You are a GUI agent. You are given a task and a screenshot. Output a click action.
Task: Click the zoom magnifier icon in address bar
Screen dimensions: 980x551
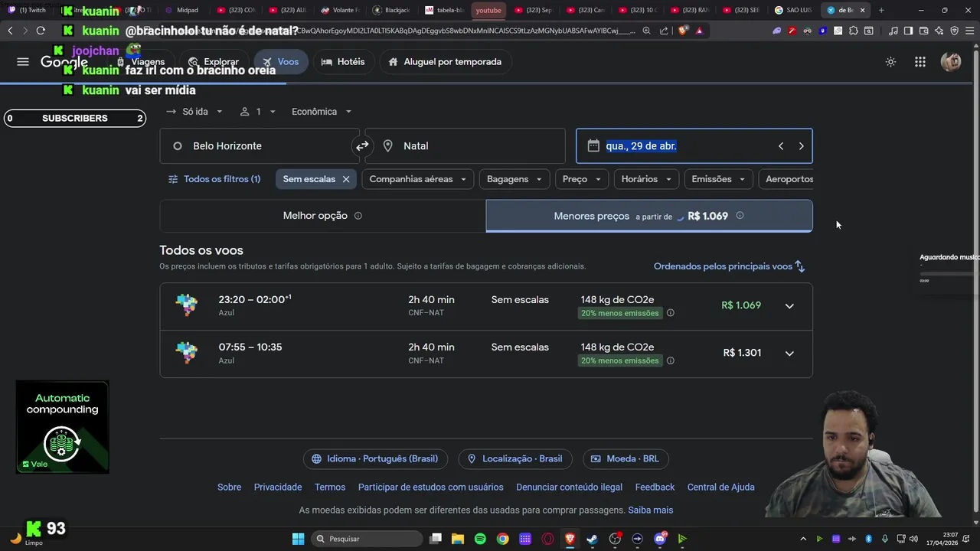coord(647,31)
